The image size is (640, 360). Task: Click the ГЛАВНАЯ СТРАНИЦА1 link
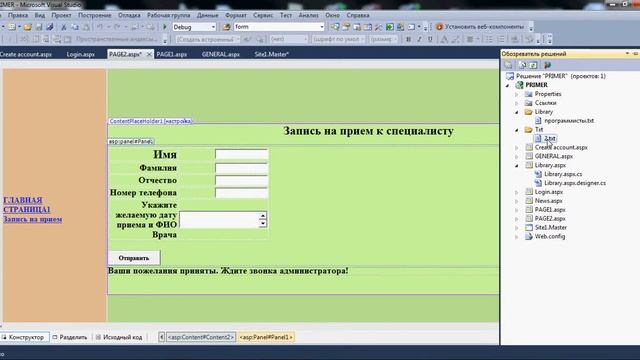tap(27, 205)
